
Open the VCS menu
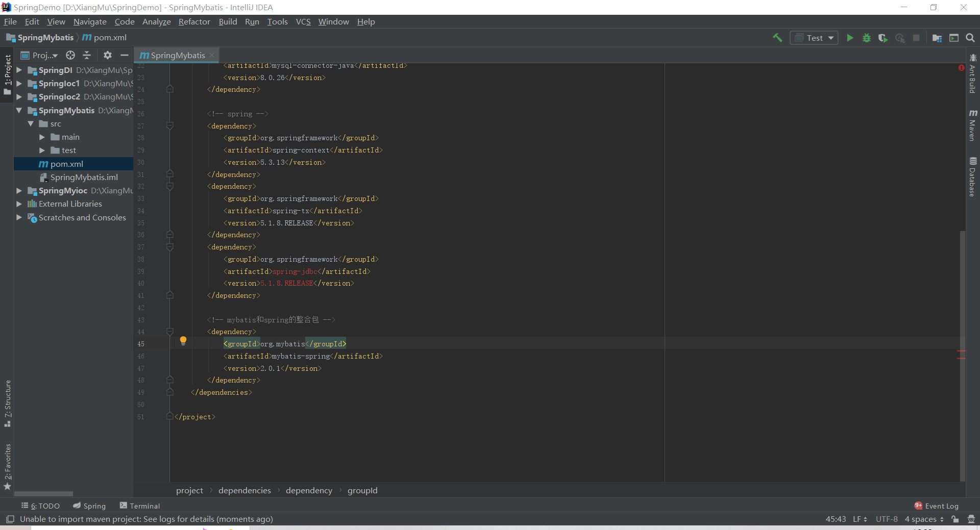tap(303, 21)
